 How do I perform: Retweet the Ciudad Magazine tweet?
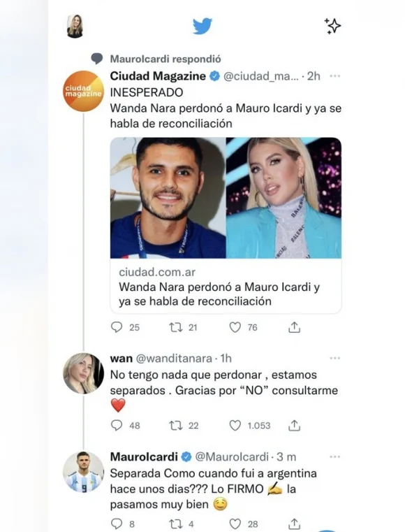pyautogui.click(x=176, y=327)
